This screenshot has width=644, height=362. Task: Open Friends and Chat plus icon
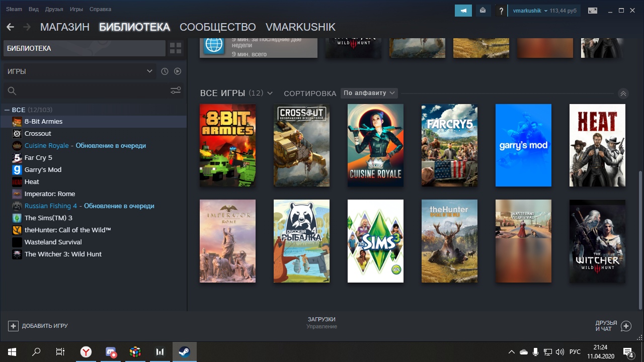[626, 326]
